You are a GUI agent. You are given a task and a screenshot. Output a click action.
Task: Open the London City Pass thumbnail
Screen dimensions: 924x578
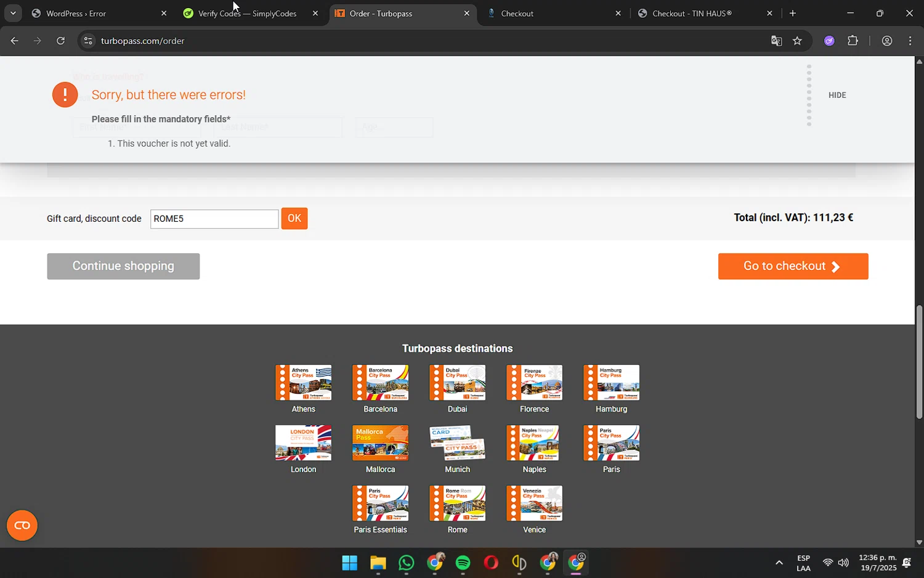303,443
